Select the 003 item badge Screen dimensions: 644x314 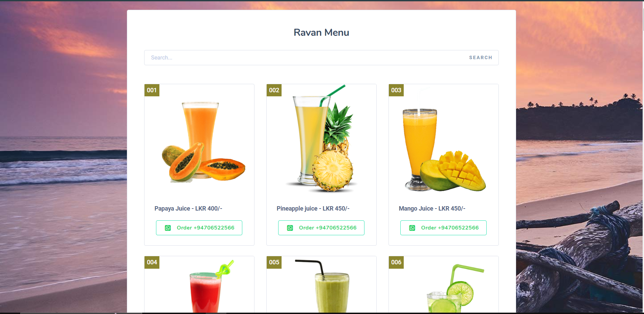click(396, 90)
